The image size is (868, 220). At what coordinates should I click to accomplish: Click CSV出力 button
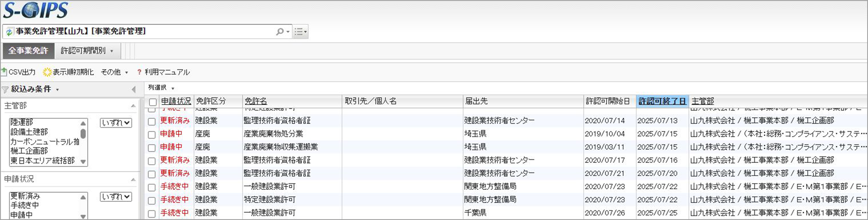[18, 72]
